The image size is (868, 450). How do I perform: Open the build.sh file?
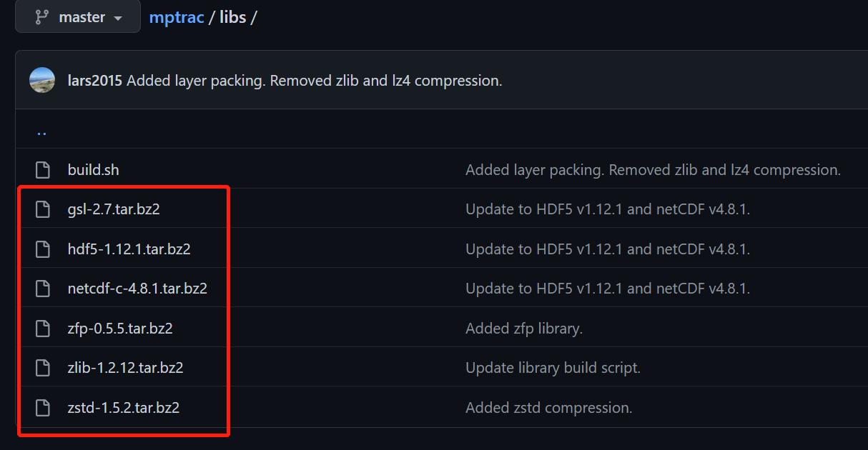click(93, 170)
